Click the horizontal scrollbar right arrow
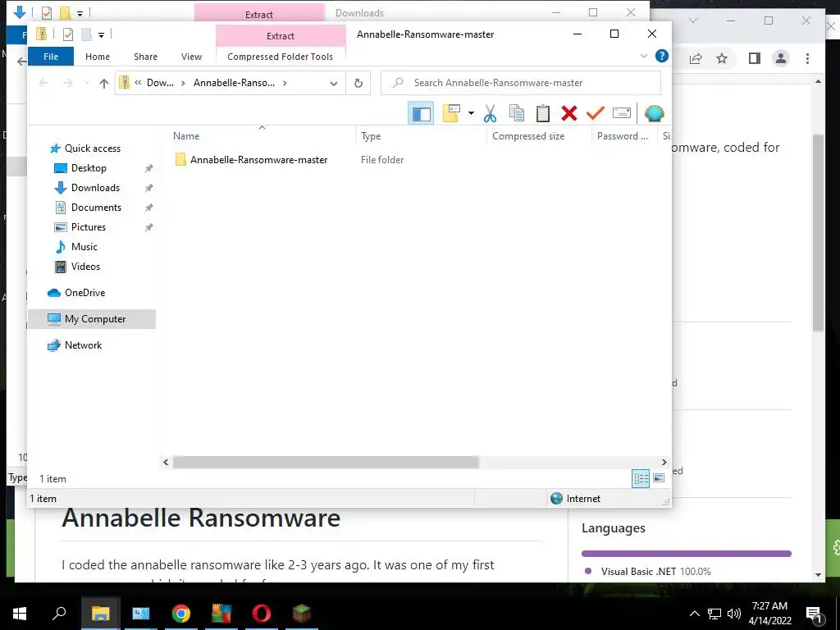 point(664,463)
